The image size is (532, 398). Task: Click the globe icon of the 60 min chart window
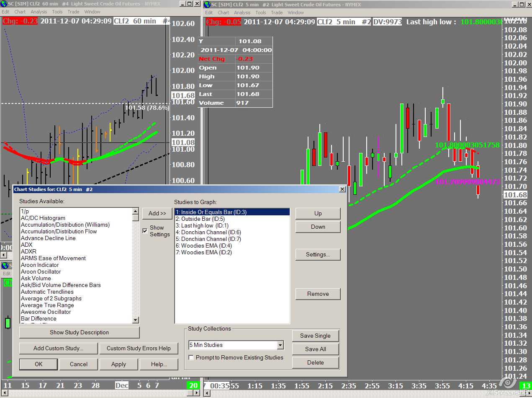tap(4, 4)
